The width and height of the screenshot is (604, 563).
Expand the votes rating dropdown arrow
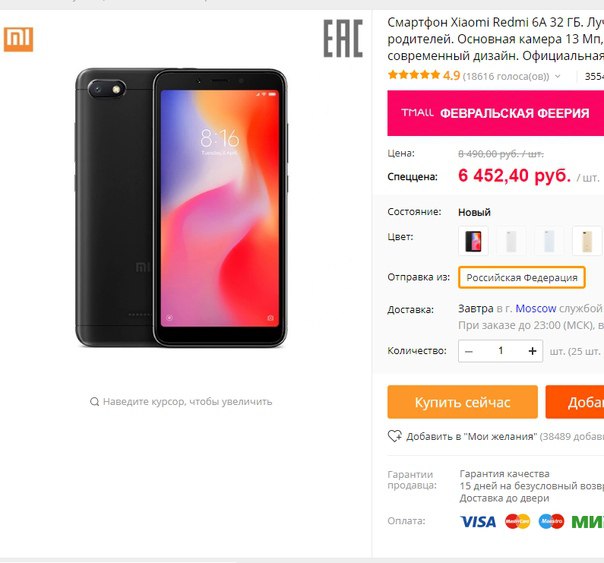pos(557,76)
